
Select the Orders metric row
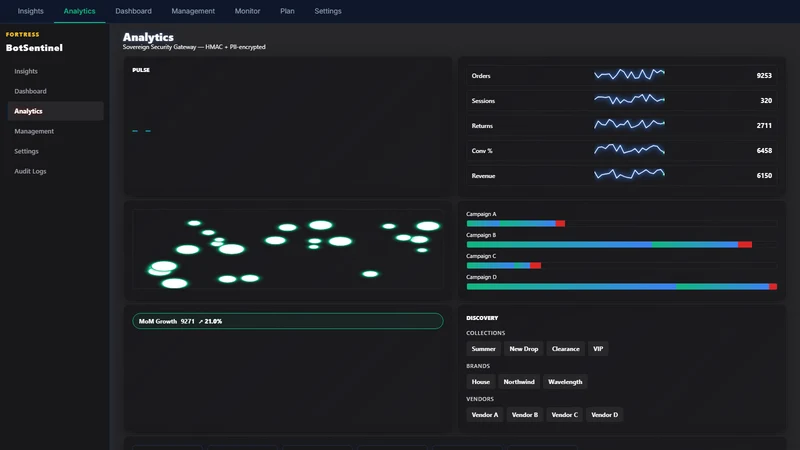(621, 76)
